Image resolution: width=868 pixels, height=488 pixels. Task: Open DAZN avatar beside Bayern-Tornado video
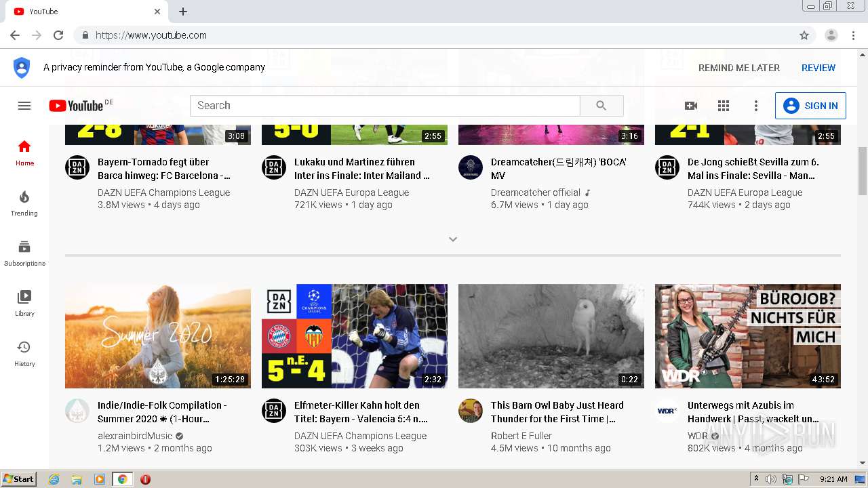pyautogui.click(x=77, y=167)
